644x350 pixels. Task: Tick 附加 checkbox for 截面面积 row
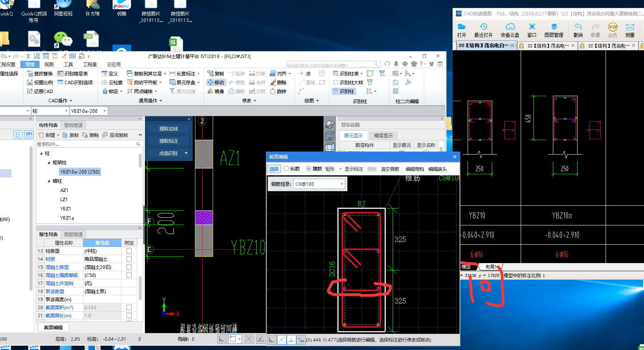tap(129, 307)
